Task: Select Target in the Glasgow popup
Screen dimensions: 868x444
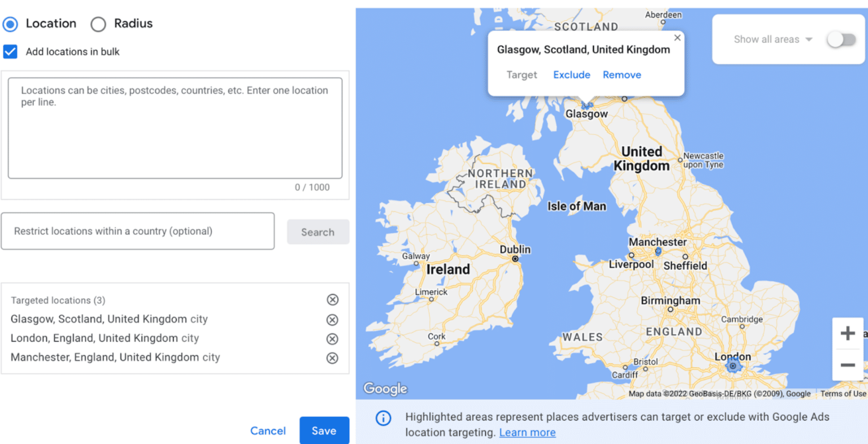Action: 521,75
